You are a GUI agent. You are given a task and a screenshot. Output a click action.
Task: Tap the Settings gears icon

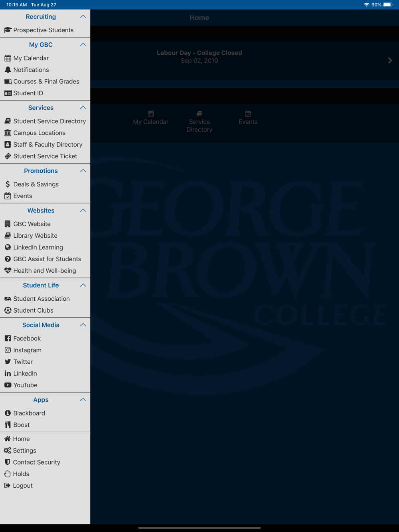(8, 451)
